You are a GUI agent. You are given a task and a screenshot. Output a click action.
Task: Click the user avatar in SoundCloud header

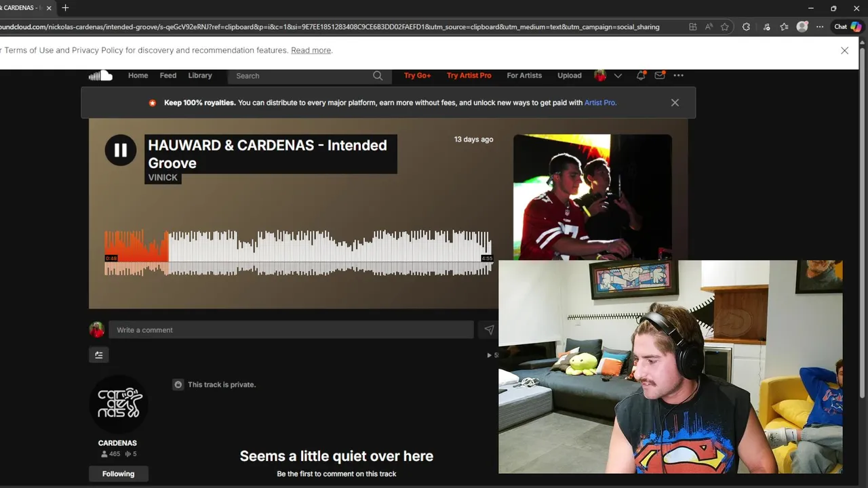(x=600, y=75)
